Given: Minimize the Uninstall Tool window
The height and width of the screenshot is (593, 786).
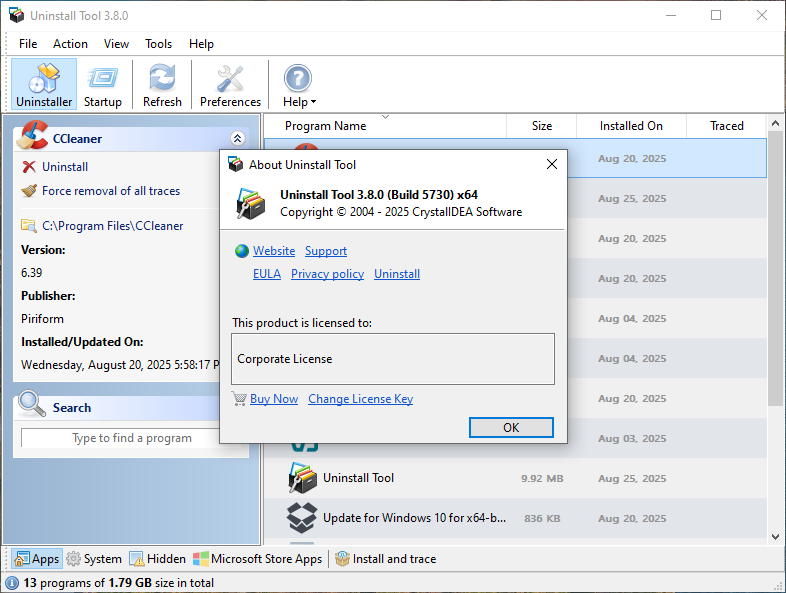Looking at the screenshot, I should [x=671, y=16].
